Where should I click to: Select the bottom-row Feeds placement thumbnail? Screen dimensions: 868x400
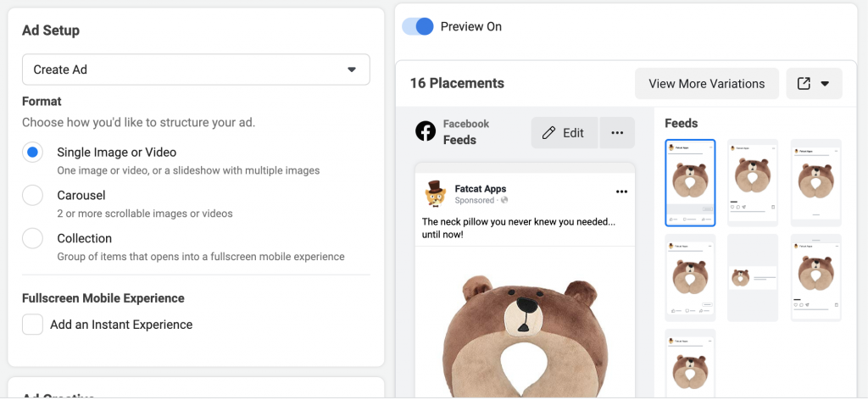coord(690,364)
